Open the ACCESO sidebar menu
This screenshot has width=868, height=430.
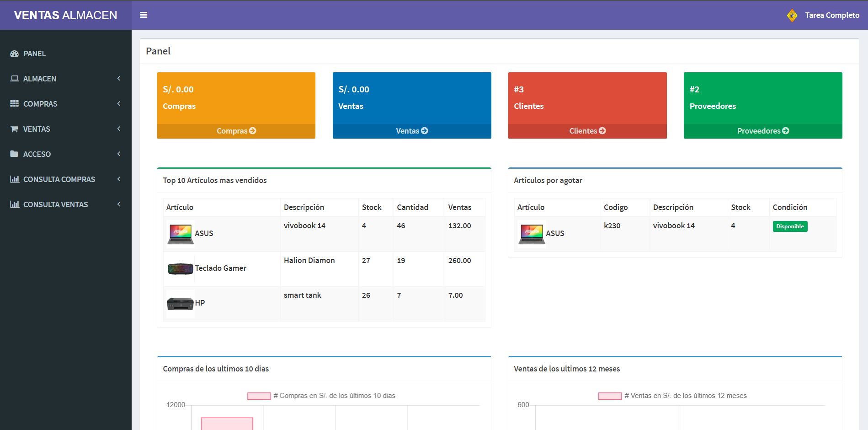click(66, 154)
